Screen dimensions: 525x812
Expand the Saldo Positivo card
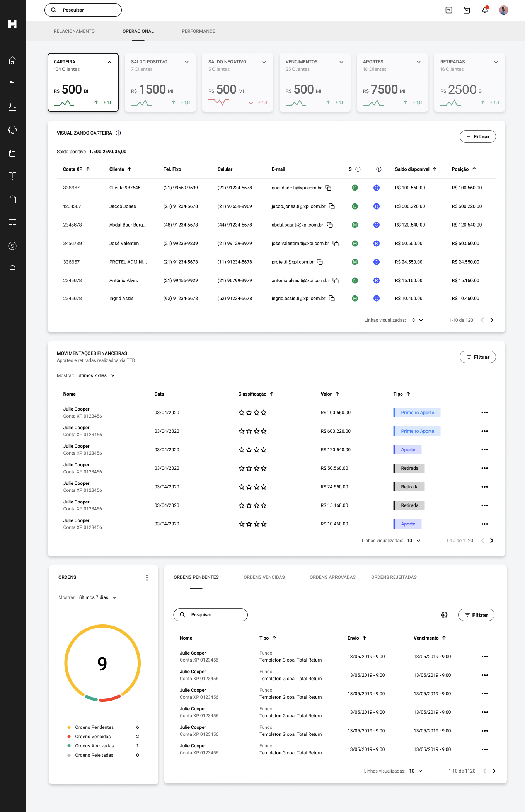[x=187, y=62]
